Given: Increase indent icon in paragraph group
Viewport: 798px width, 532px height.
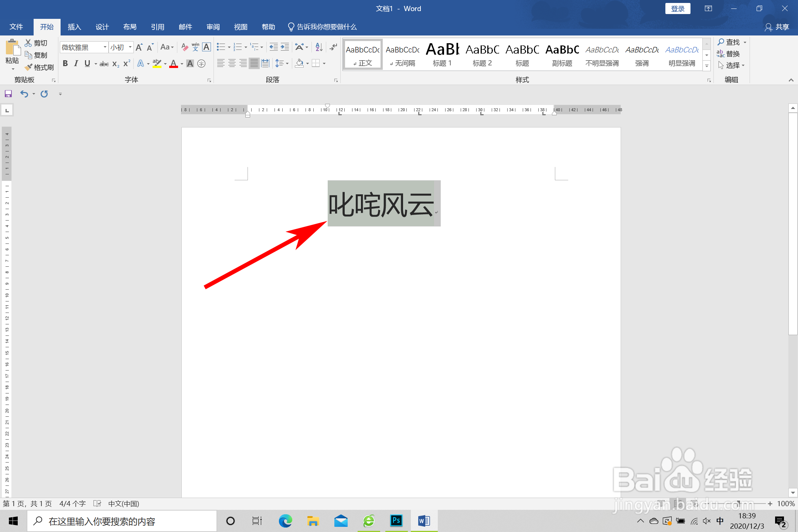Looking at the screenshot, I should (285, 47).
